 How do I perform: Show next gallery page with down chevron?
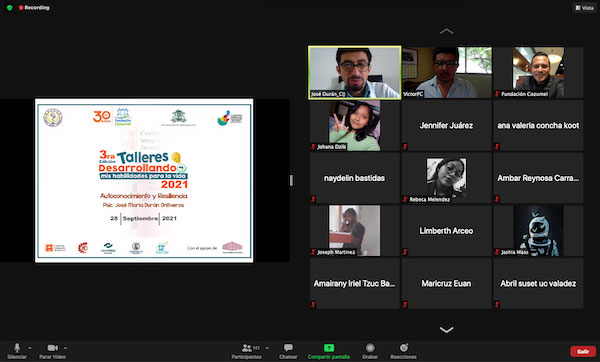[x=447, y=329]
